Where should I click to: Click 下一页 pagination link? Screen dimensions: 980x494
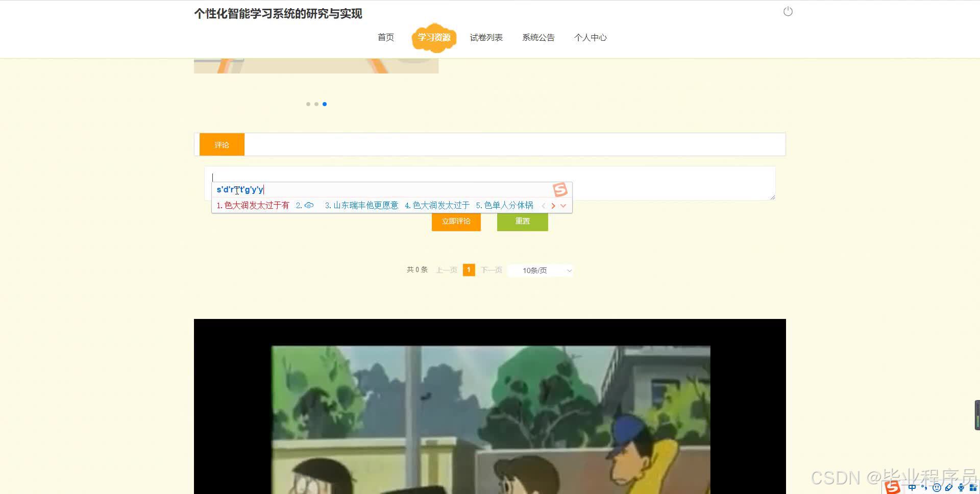coord(492,270)
